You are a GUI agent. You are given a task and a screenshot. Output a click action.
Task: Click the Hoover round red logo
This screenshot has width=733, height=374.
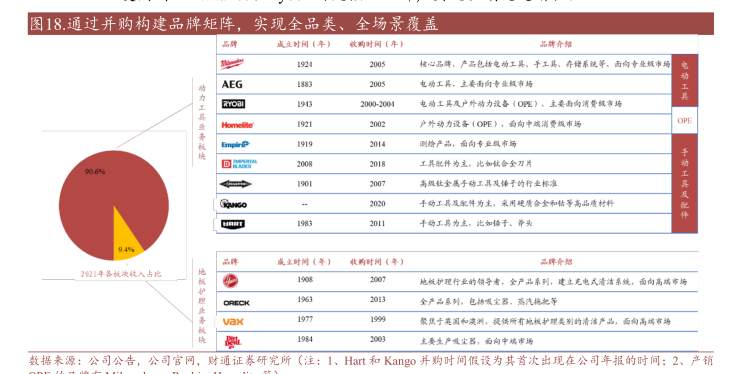click(x=230, y=280)
